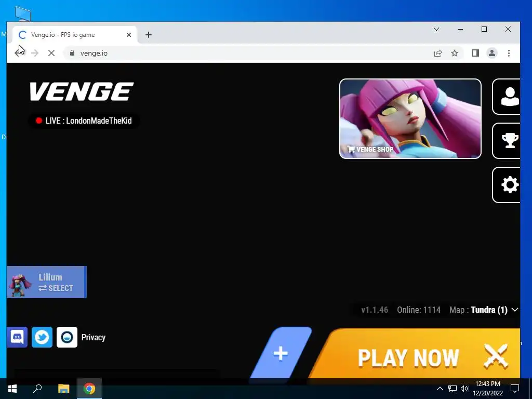Open the Lilium character SELECT panel
532x399 pixels.
(46, 282)
